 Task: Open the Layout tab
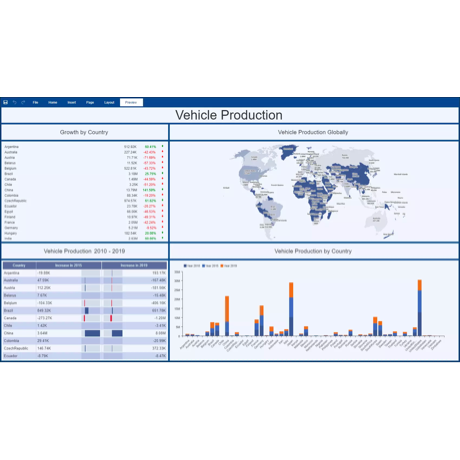click(x=109, y=102)
